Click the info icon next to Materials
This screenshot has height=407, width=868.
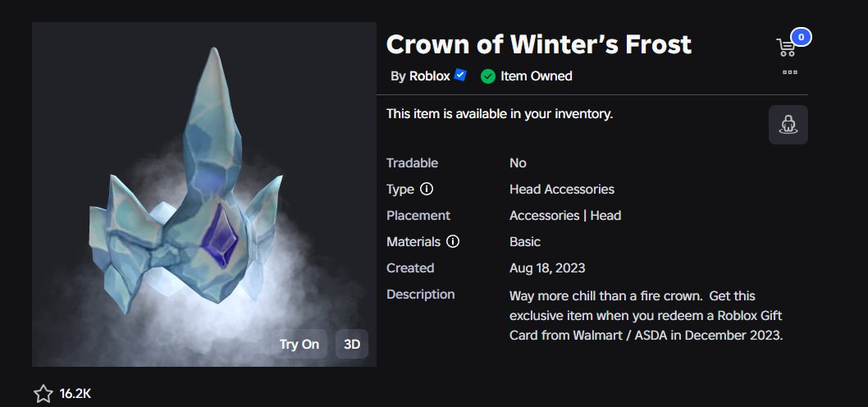click(453, 241)
